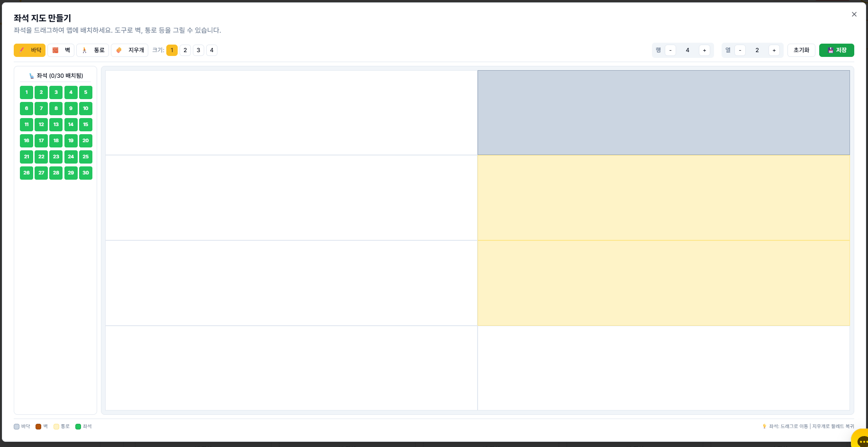Decrease the 행 row count

click(x=670, y=50)
